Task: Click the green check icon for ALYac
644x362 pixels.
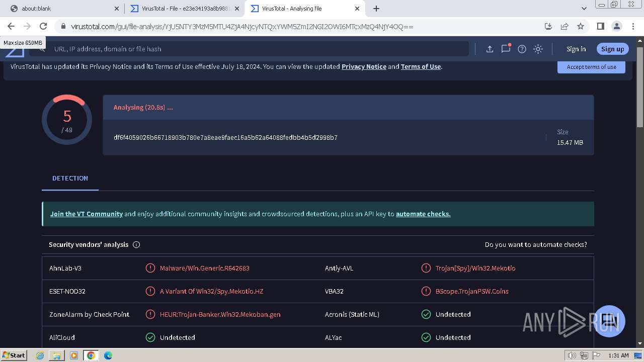Action: click(x=426, y=337)
